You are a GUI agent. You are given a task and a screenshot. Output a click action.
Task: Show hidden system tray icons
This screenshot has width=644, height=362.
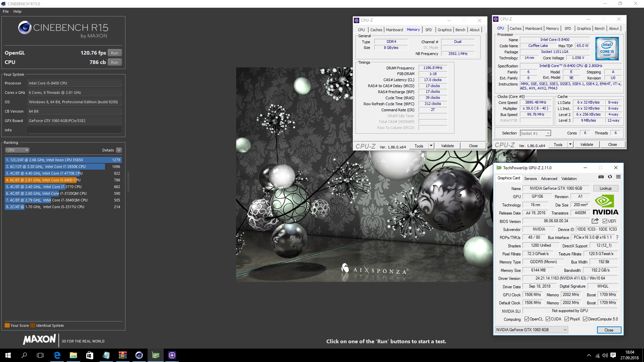coord(589,355)
